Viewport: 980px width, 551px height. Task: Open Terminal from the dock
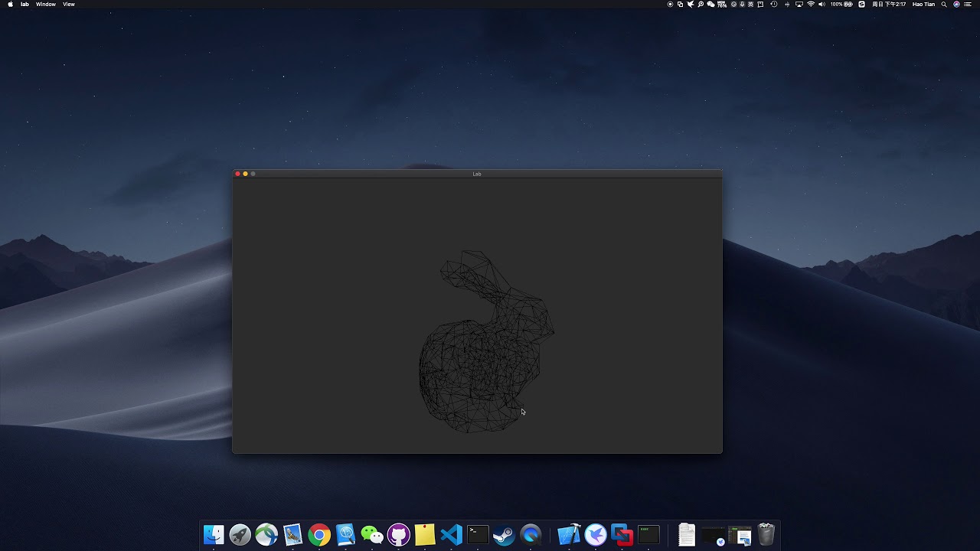pyautogui.click(x=478, y=534)
